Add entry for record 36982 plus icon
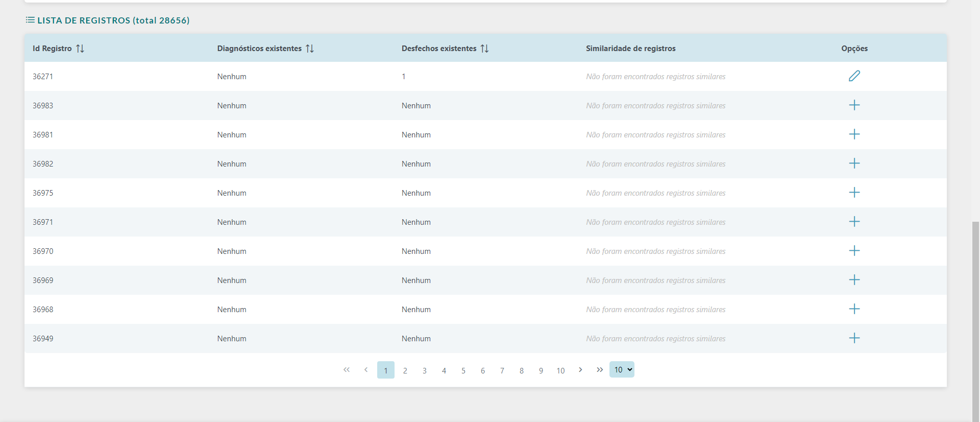Screen dimensions: 980x422 [x=854, y=163]
